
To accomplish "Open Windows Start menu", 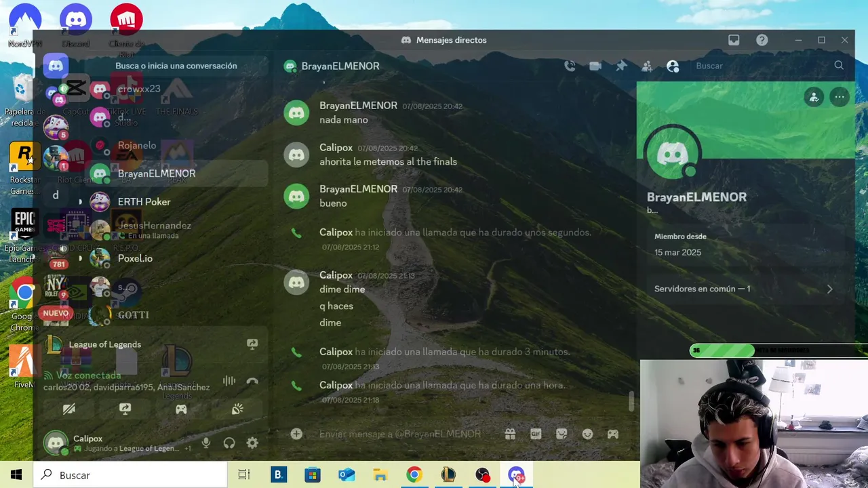I will 16,475.
